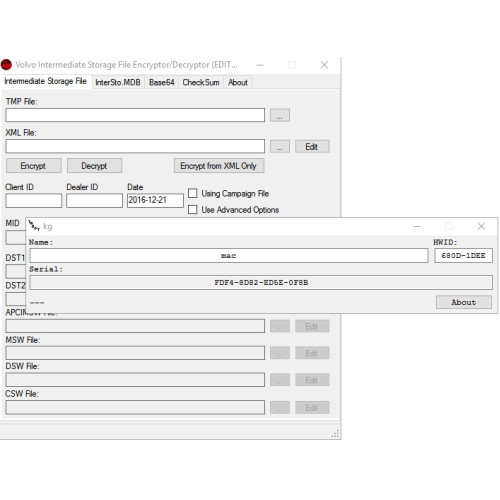Click browse button beside CSW File
Image resolution: width=500 pixels, height=500 pixels.
[x=280, y=408]
